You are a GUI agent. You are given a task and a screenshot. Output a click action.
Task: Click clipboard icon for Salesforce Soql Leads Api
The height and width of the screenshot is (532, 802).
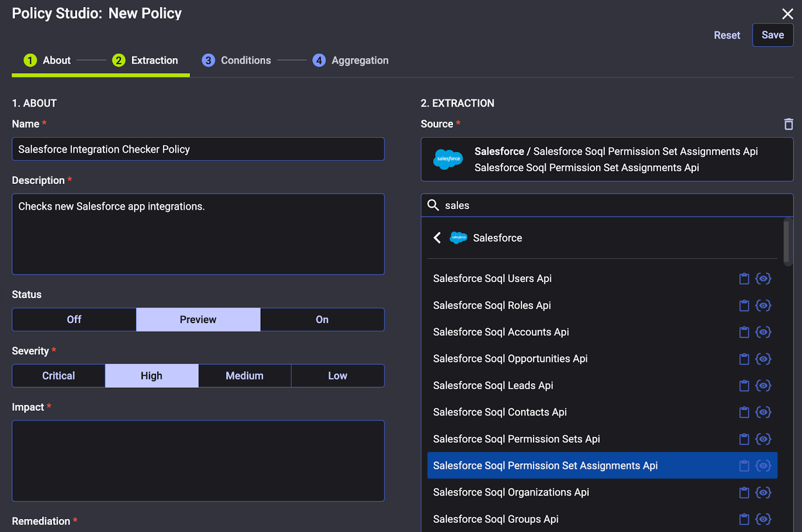click(744, 385)
